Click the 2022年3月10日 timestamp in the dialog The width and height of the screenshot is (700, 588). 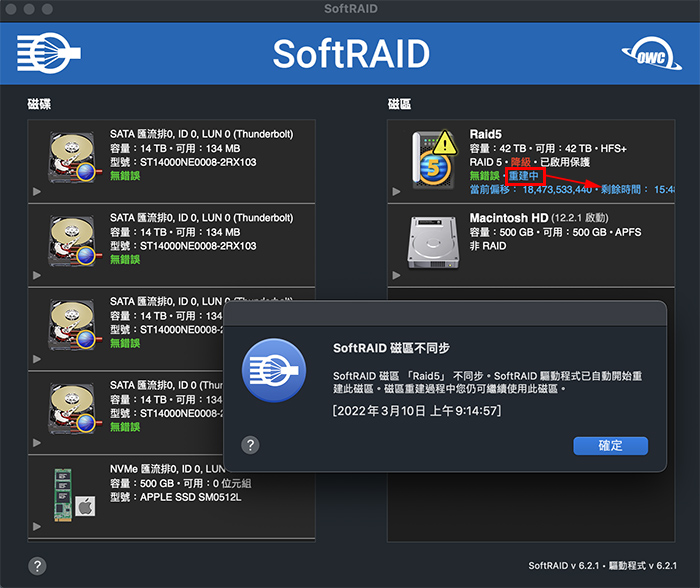(417, 411)
